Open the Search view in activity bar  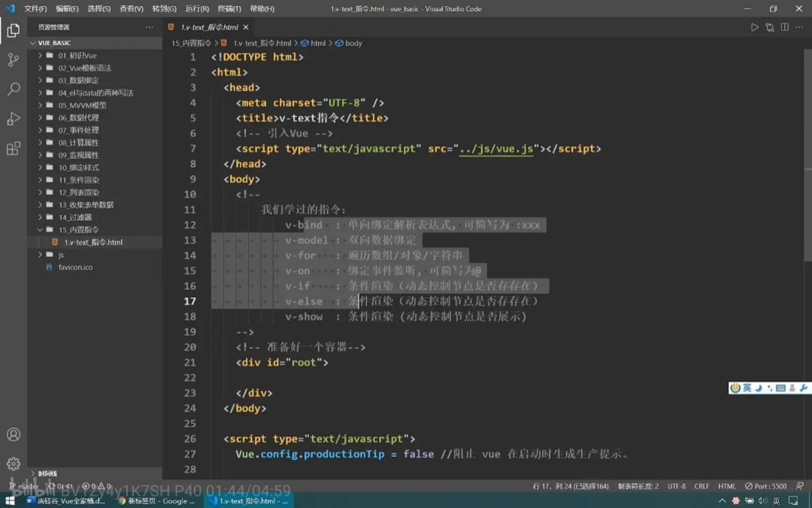(x=13, y=90)
